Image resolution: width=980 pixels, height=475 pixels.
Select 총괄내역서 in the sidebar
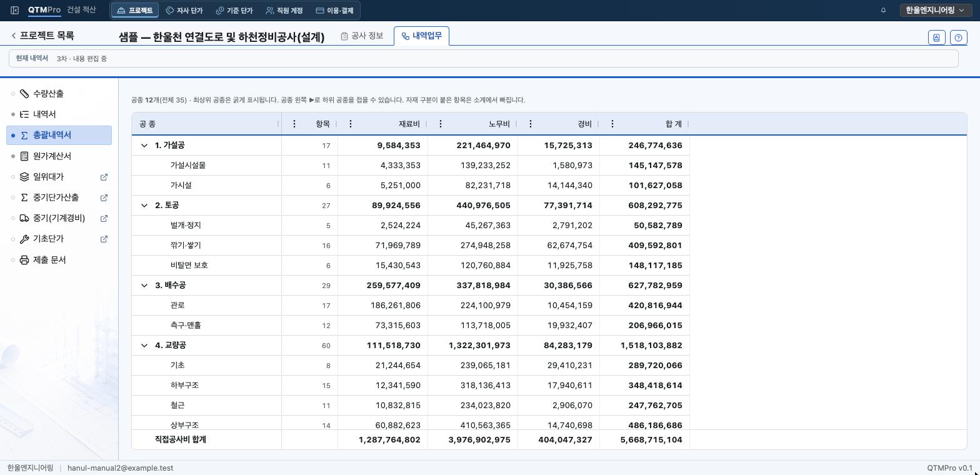click(x=59, y=135)
